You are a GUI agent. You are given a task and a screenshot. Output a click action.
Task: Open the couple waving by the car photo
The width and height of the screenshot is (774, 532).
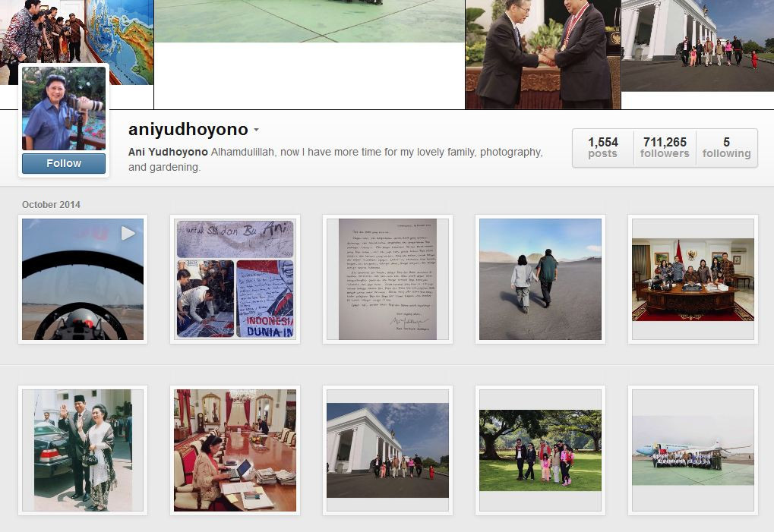coord(83,450)
